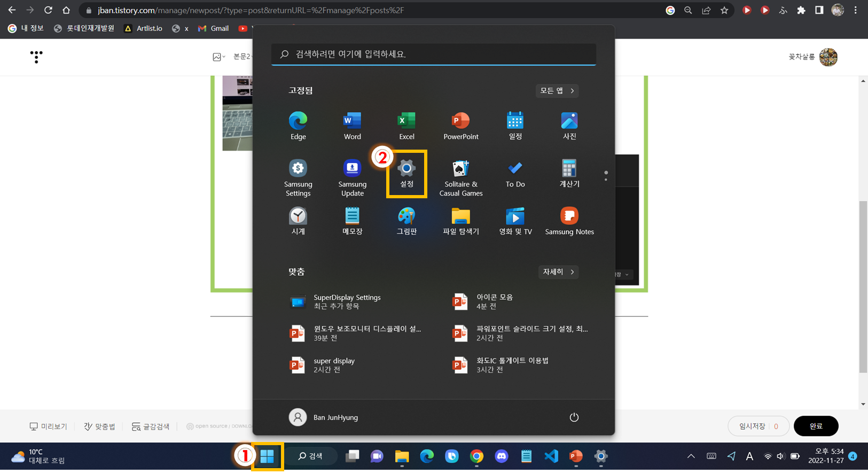Click the volume icon in system tray
Screen dimensions: 868x474
pos(780,456)
